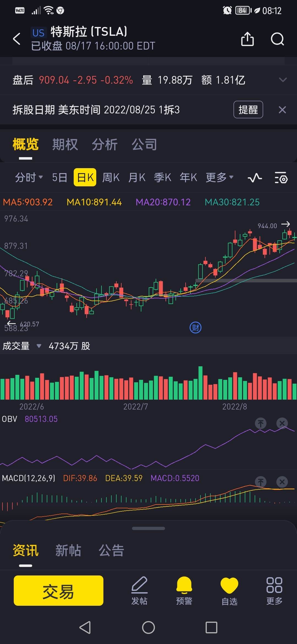Tap the battery 84 status indicator
The image size is (297, 644).
pyautogui.click(x=243, y=10)
